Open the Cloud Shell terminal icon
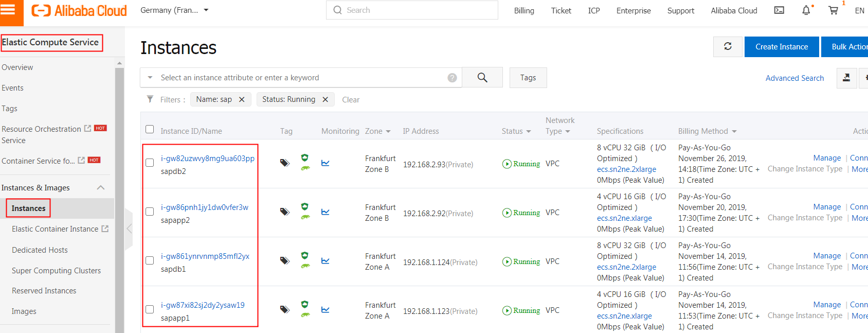Viewport: 868px width, 333px height. point(779,10)
